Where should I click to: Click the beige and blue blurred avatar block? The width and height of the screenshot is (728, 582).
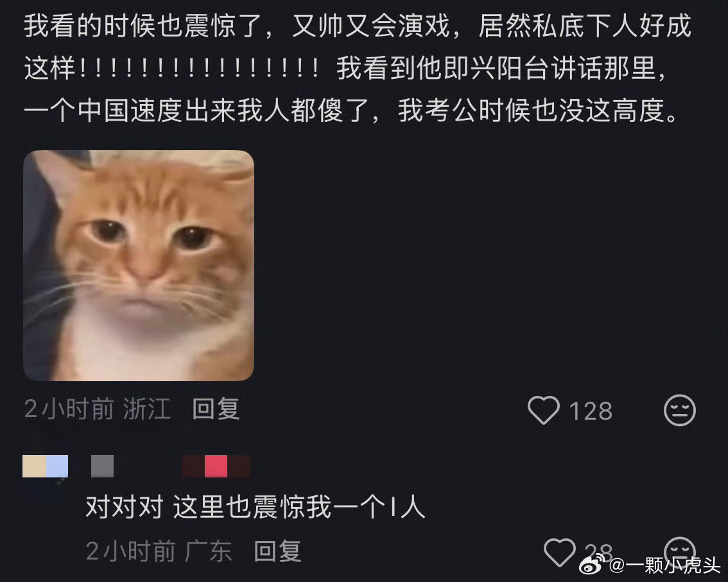pyautogui.click(x=45, y=466)
